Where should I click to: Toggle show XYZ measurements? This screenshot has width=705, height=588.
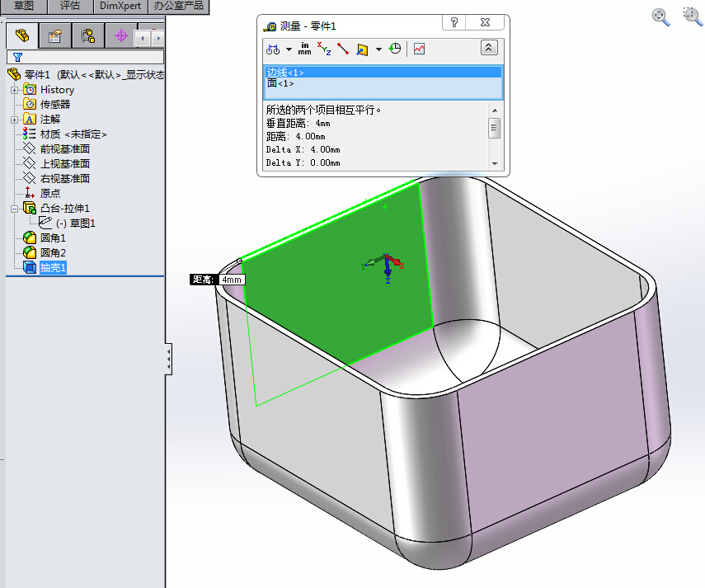tap(323, 49)
